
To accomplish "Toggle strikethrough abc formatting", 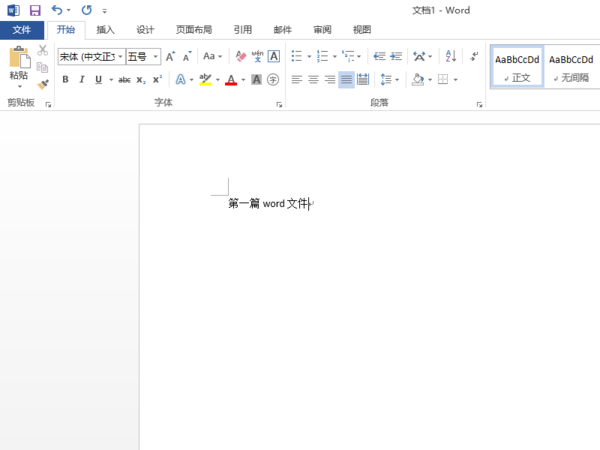I will tap(124, 80).
